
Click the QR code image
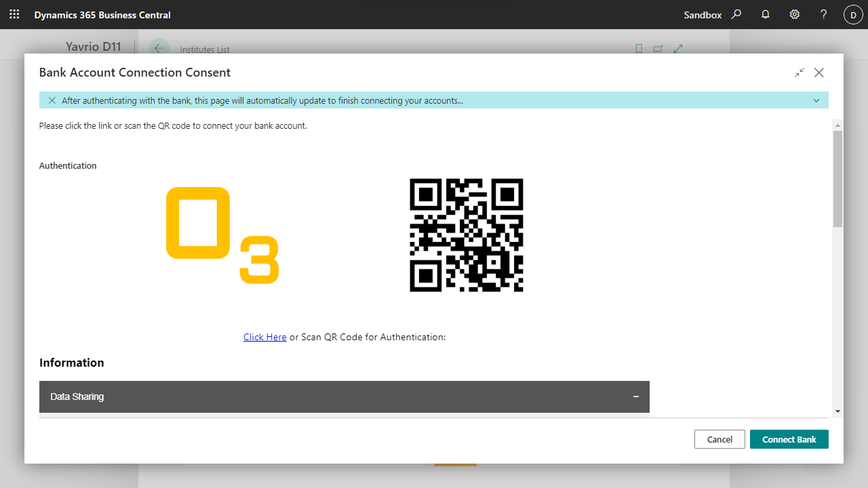467,235
